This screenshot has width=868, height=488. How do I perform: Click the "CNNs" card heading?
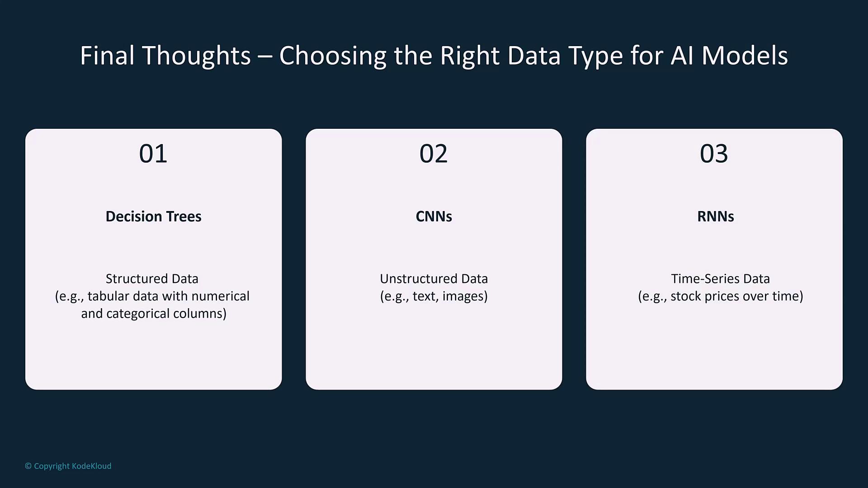pyautogui.click(x=434, y=216)
